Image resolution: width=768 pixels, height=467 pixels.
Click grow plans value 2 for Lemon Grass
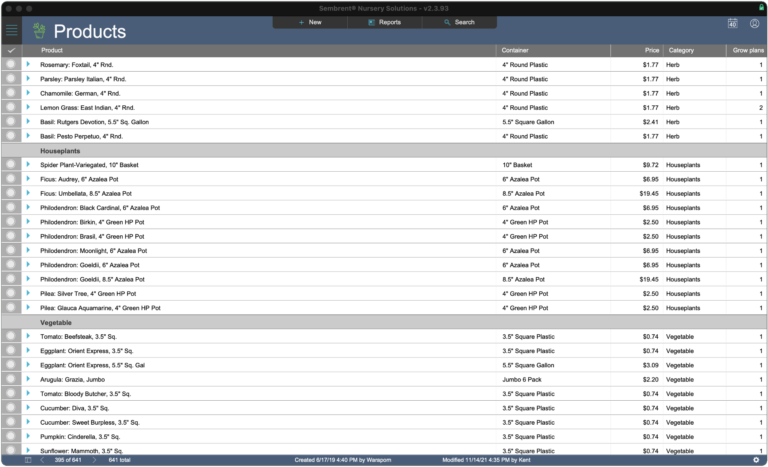tap(761, 107)
